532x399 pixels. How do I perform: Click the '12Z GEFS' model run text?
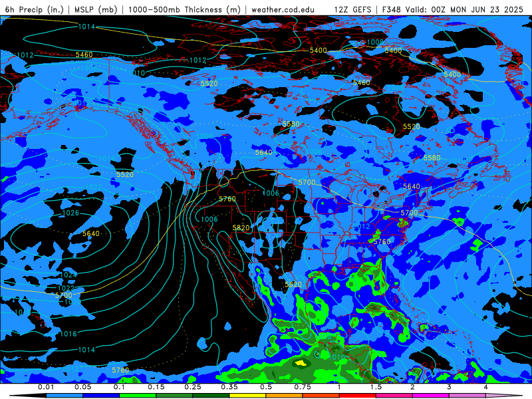(353, 9)
